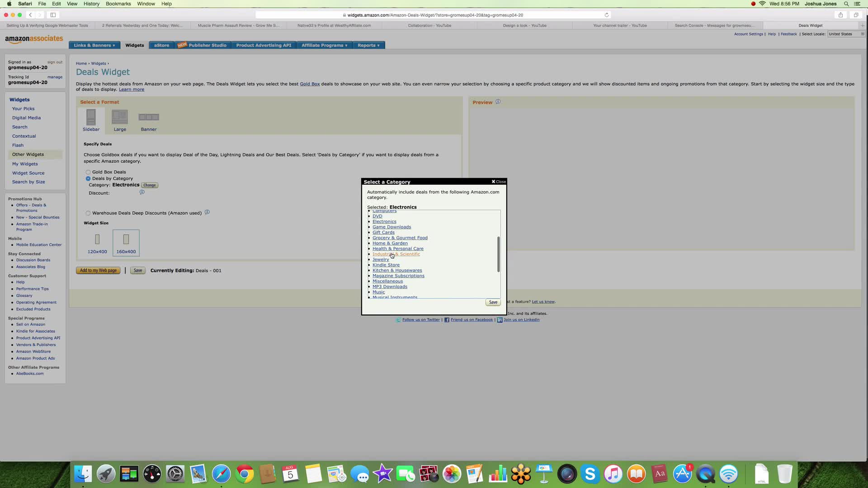Choose Magazine Subscriptions category
The height and width of the screenshot is (488, 868).
(398, 276)
